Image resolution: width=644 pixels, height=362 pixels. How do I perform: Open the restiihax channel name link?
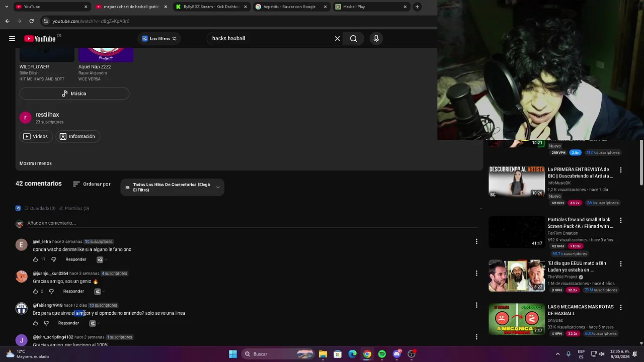point(47,115)
